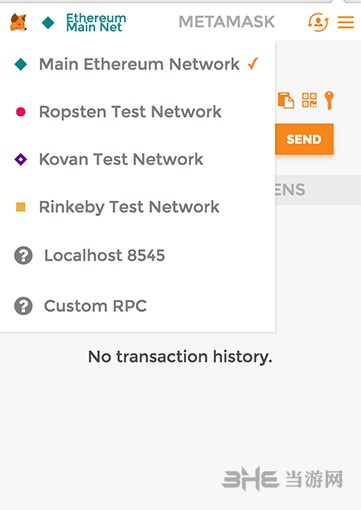Open the hamburger menu icon

coord(346,22)
